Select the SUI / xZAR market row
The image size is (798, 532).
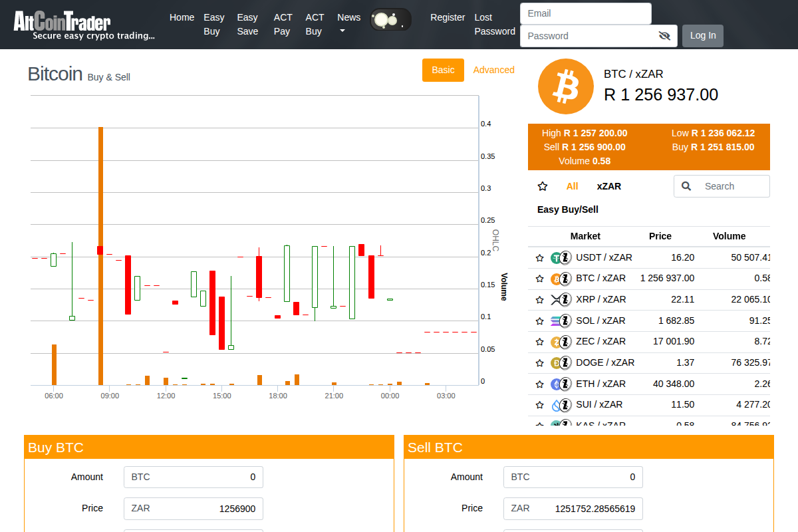tap(649, 405)
